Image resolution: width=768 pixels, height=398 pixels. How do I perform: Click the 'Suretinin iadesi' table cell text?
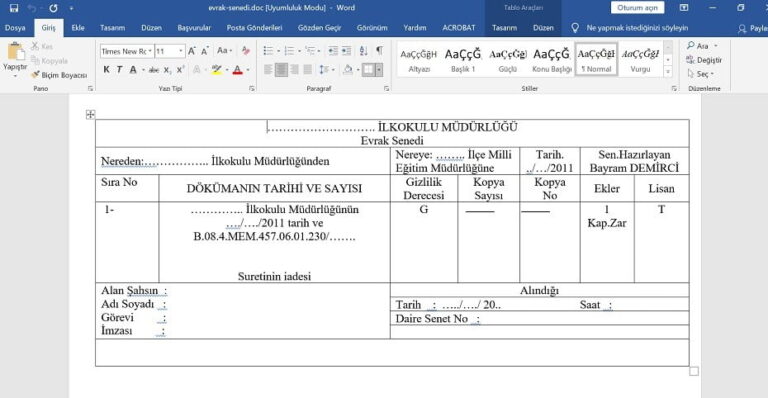click(274, 276)
